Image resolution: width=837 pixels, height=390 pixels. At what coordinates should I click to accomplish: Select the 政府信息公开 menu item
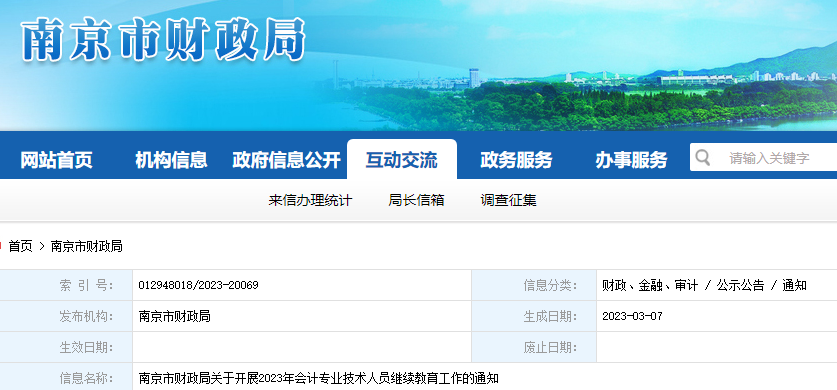(x=287, y=160)
